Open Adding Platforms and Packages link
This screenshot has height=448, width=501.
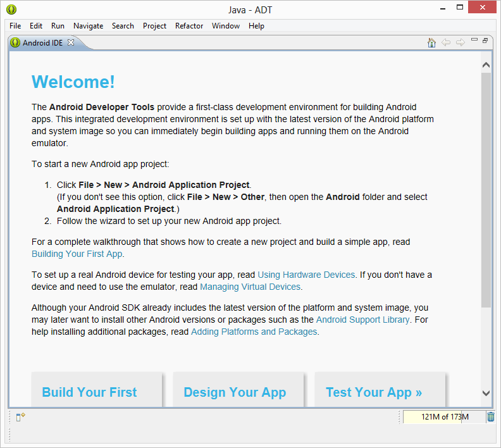click(x=254, y=332)
